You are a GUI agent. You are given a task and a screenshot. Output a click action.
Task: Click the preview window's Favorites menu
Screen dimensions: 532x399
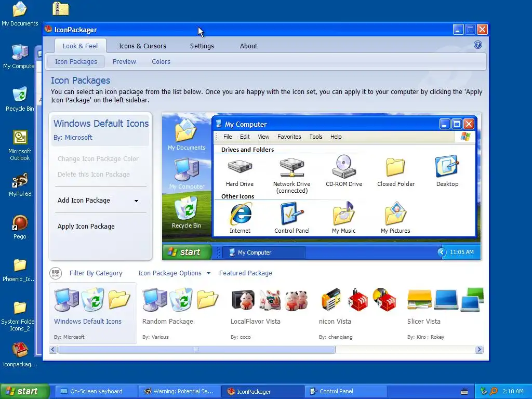(289, 137)
